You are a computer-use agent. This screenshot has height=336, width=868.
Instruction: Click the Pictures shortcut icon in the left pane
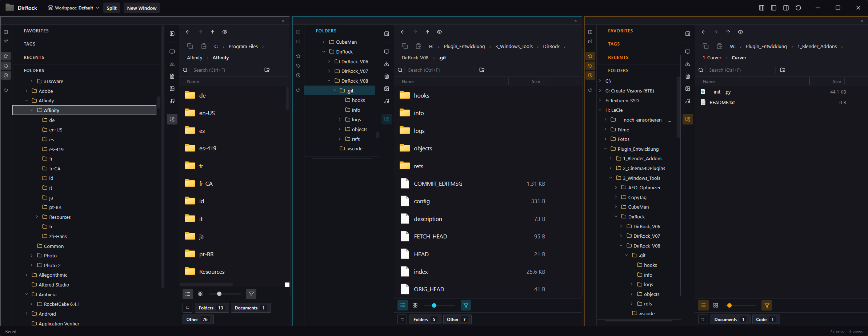tap(172, 88)
